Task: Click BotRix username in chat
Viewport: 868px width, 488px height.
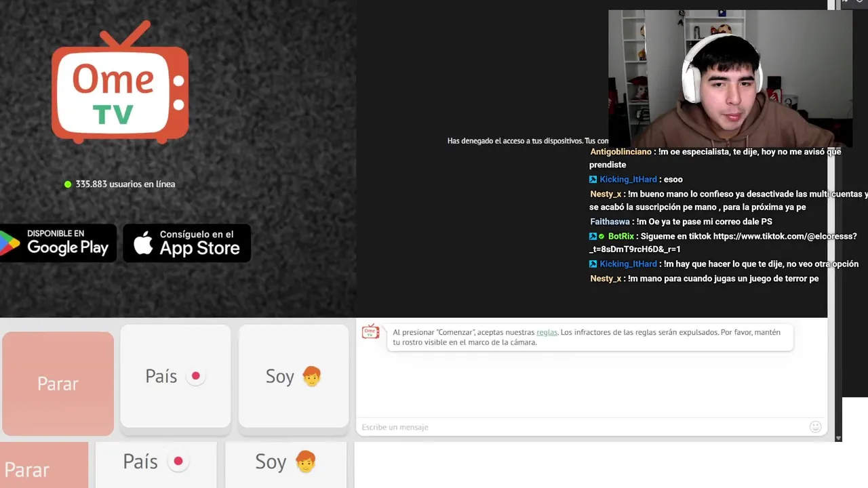Action: 621,237
